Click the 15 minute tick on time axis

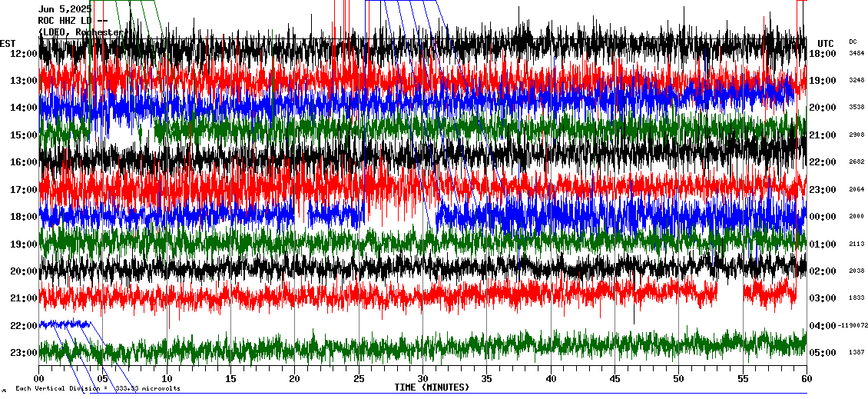(x=230, y=379)
